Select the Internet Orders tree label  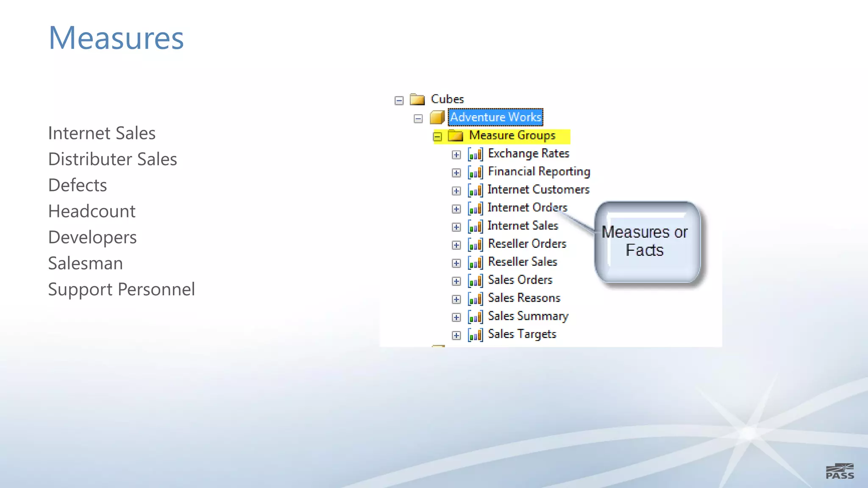pos(527,208)
